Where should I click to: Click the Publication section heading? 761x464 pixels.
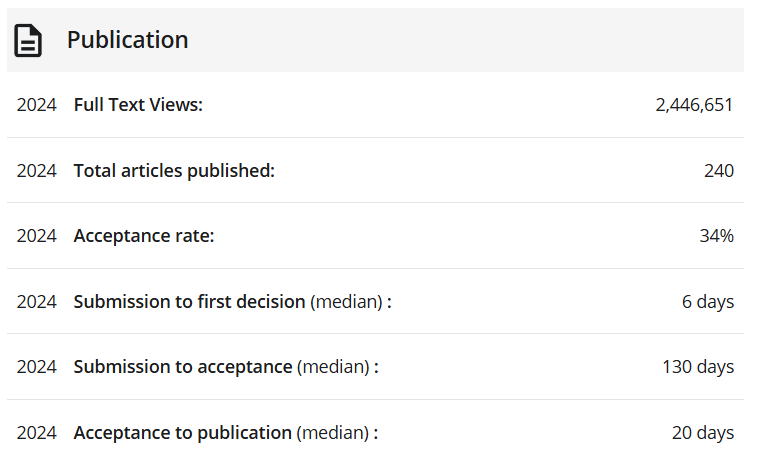(x=127, y=40)
